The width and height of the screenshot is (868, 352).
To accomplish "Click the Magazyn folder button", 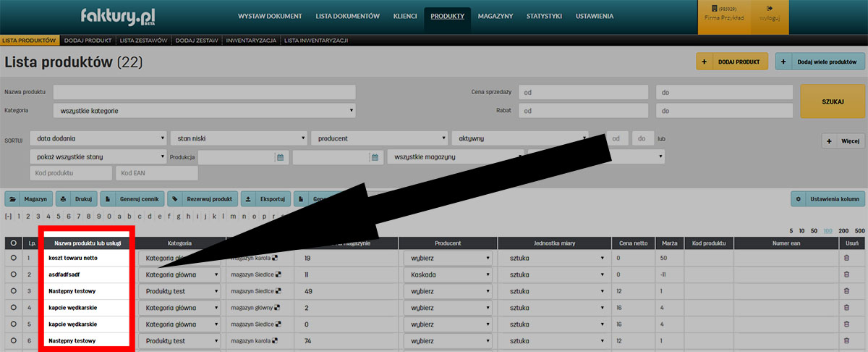I will 28,198.
